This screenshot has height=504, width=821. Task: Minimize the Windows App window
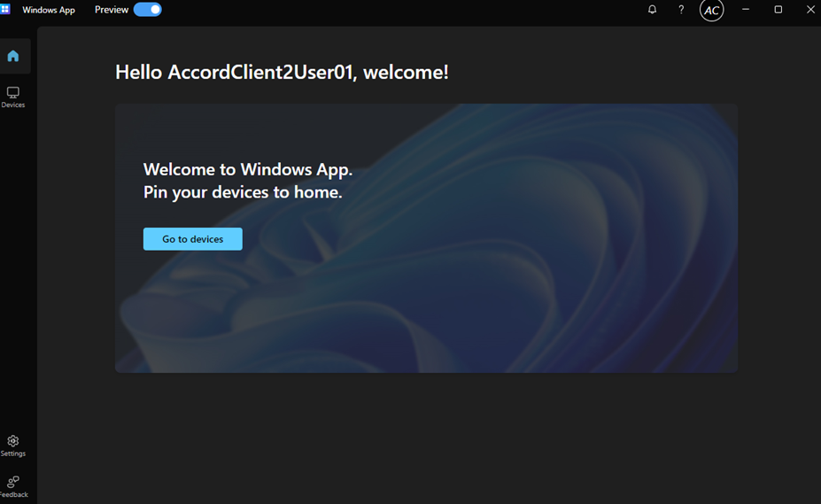tap(746, 10)
